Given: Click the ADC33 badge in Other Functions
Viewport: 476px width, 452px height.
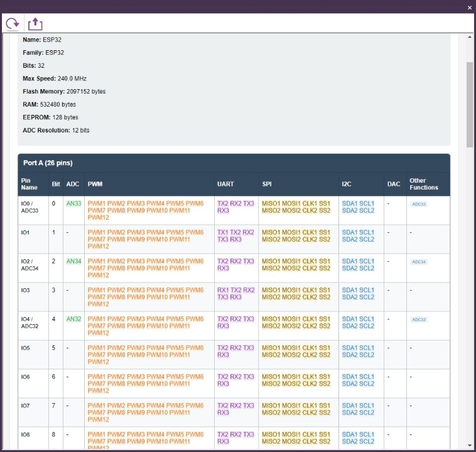Looking at the screenshot, I should pyautogui.click(x=419, y=204).
